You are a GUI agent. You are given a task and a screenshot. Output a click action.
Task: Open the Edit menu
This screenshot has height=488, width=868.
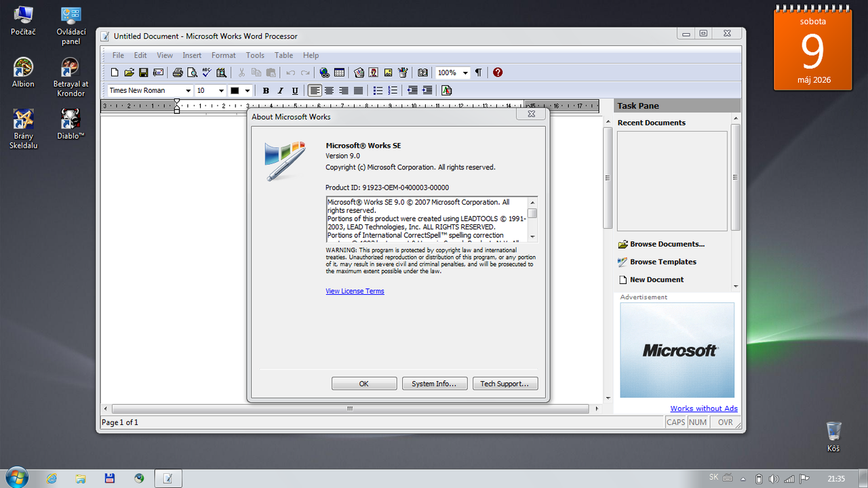pos(140,56)
